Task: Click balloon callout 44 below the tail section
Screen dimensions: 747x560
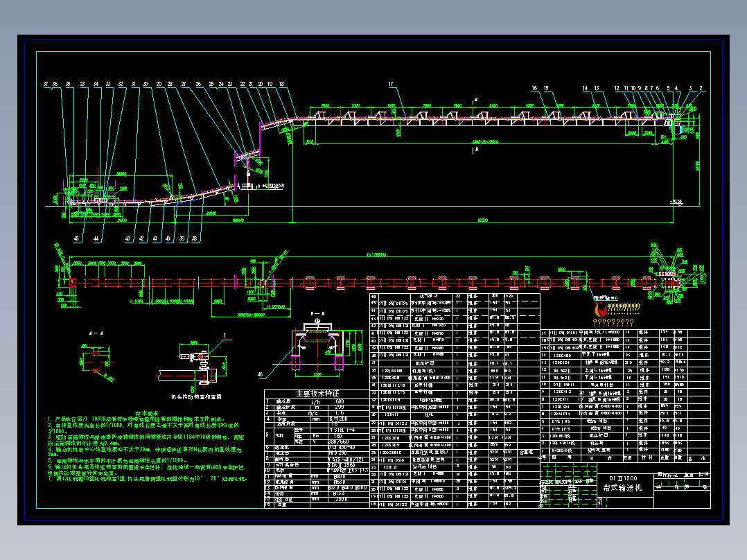Action: pos(96,239)
